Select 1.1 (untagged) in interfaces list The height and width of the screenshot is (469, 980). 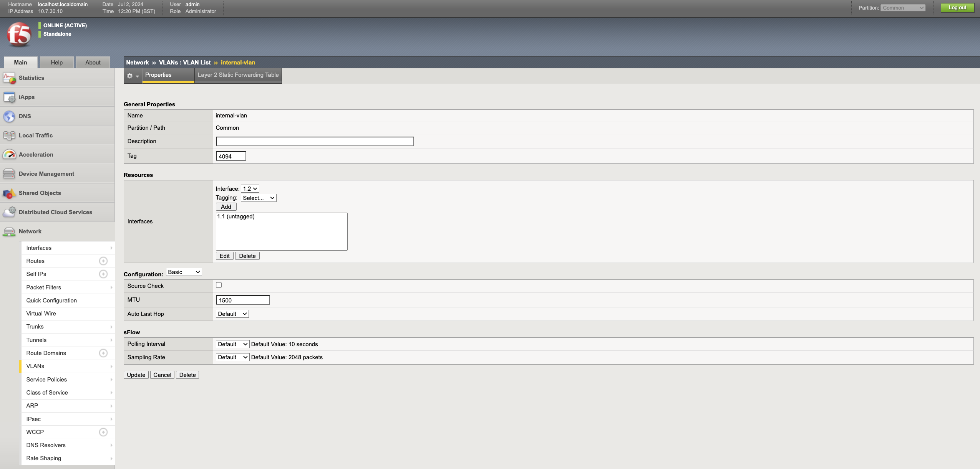[236, 217]
